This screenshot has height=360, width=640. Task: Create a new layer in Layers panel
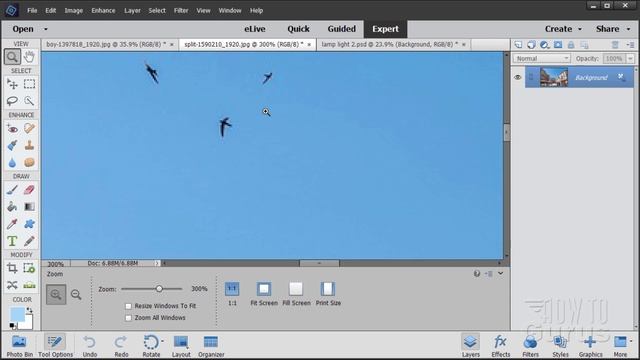[518, 44]
